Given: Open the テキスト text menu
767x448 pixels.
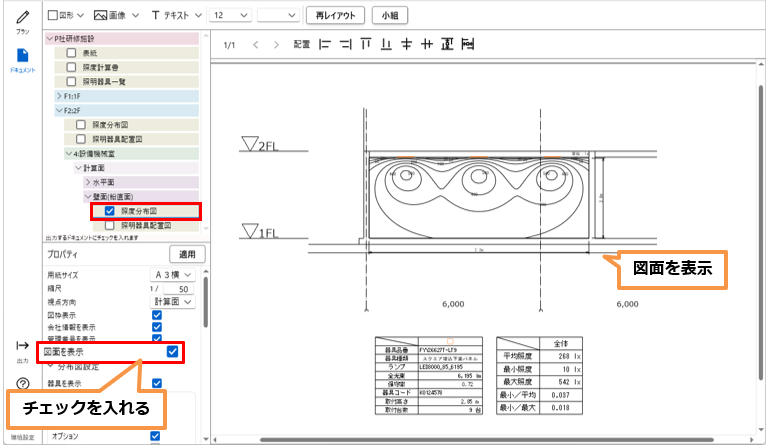Looking at the screenshot, I should point(176,16).
